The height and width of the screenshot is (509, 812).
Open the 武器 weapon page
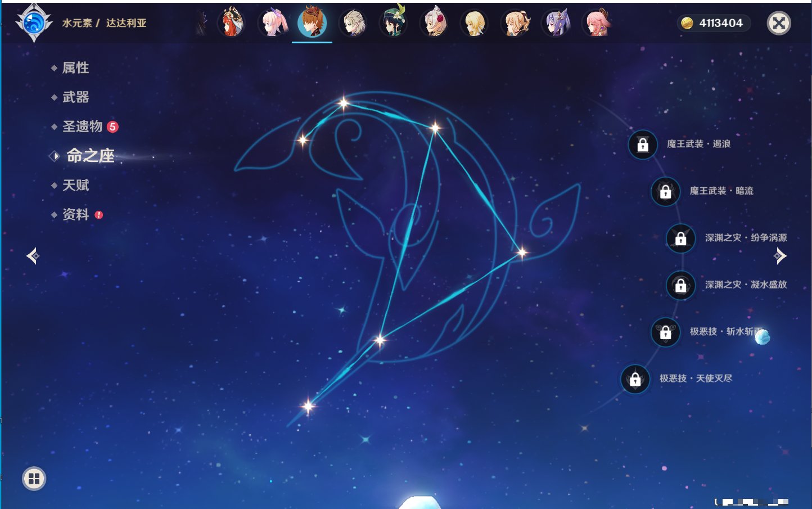click(x=75, y=97)
